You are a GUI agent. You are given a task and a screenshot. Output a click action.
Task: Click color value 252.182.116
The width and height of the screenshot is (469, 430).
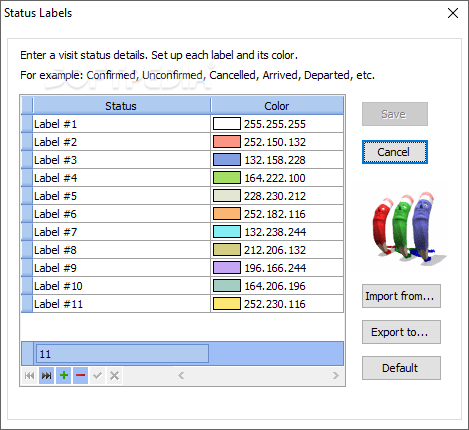point(275,214)
